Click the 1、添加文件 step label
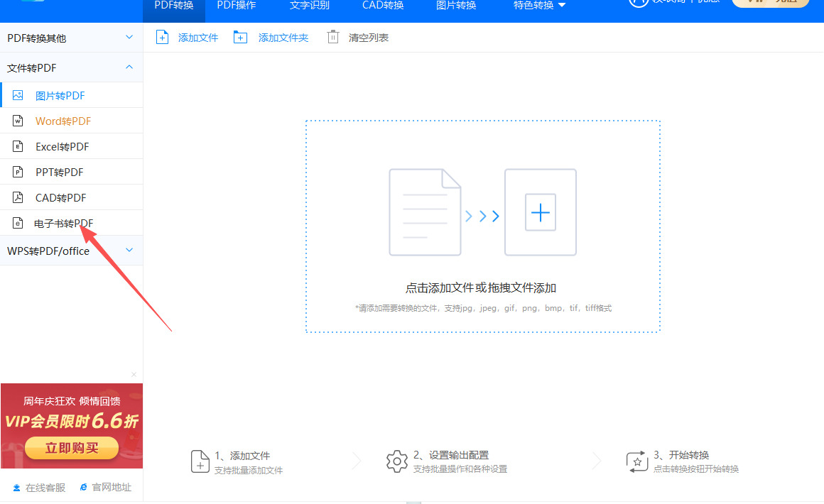This screenshot has height=504, width=824. point(242,456)
